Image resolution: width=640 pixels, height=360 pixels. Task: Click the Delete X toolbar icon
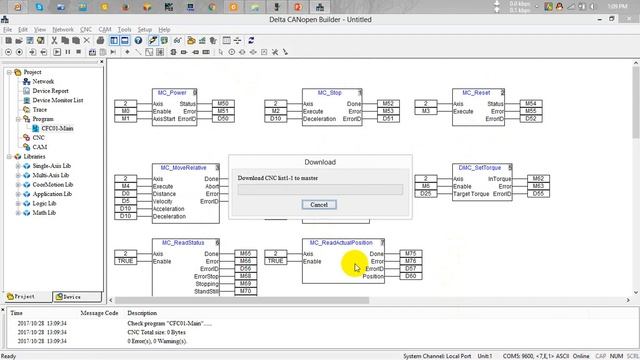click(87, 40)
